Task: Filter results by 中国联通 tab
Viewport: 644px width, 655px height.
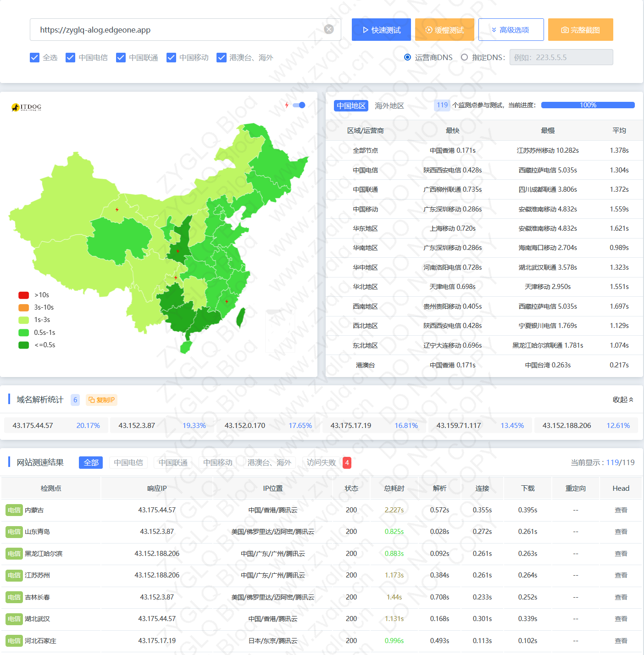Action: click(173, 462)
